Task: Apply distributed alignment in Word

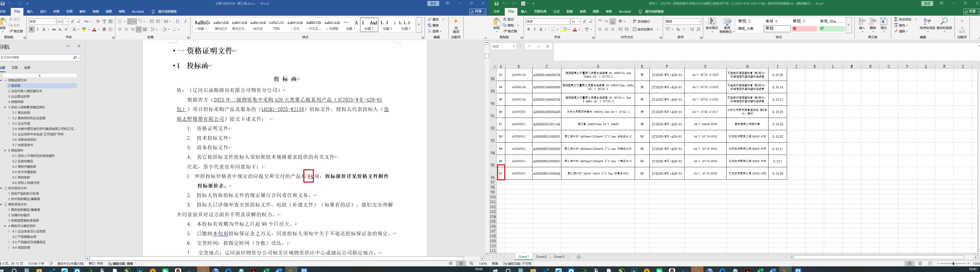Action: click(145, 29)
